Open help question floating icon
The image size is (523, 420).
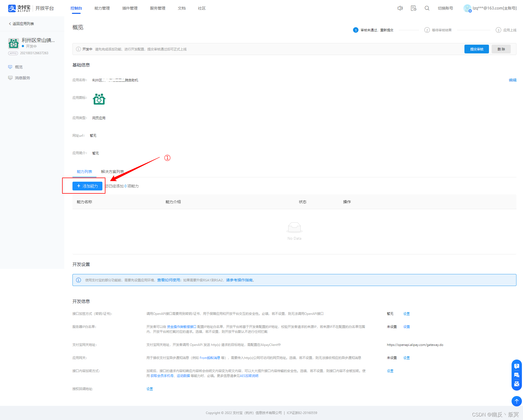(516, 366)
